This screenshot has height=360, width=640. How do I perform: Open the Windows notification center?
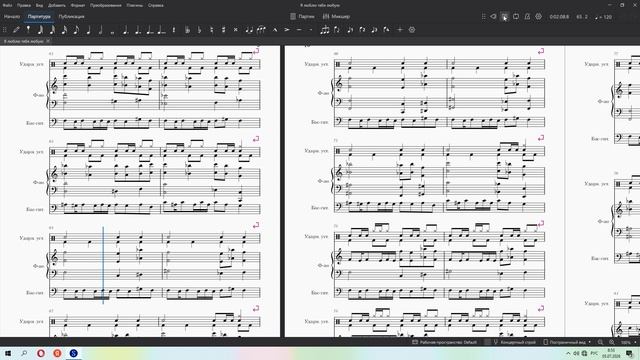click(x=629, y=353)
